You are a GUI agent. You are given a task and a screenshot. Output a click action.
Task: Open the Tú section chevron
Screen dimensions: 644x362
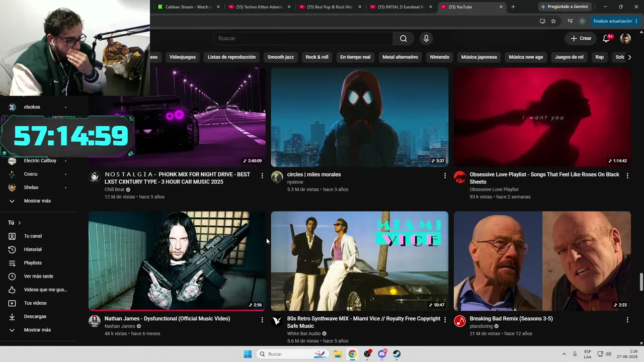coord(20,223)
